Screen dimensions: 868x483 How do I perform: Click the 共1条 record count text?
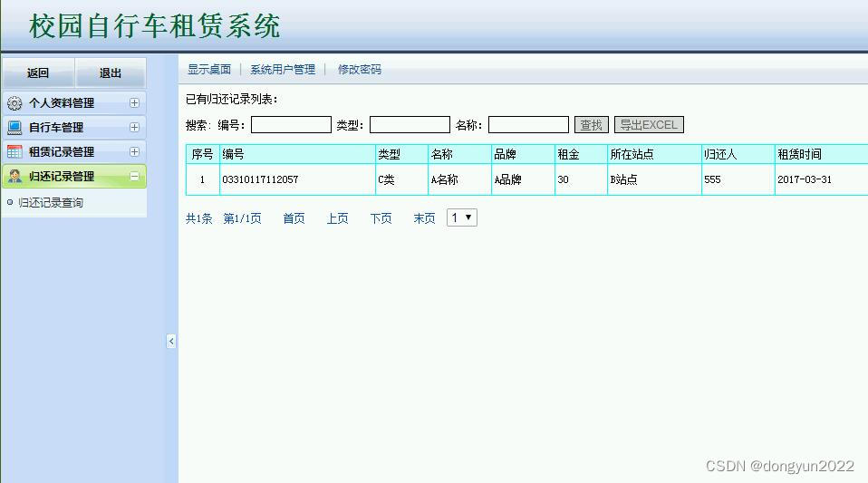198,218
